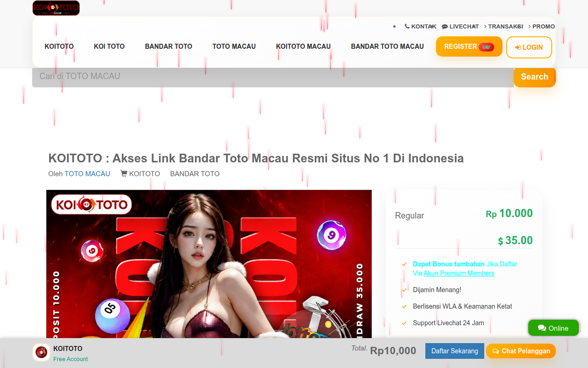Open the BANDAR TOTO menu item
The height and width of the screenshot is (368, 588).
(169, 46)
